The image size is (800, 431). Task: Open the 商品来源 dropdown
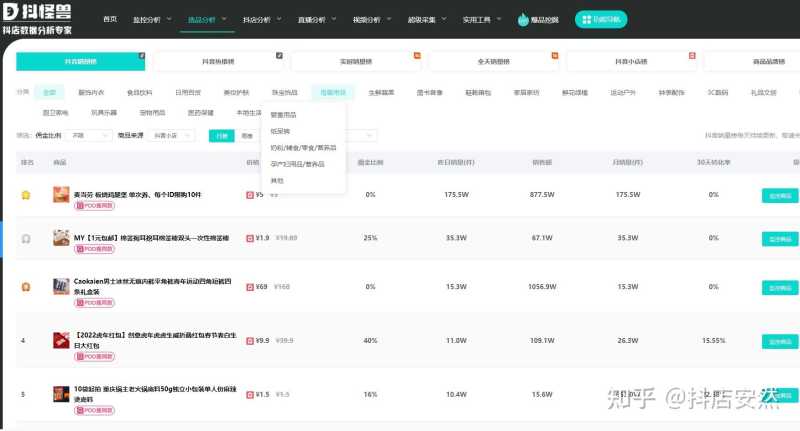172,136
